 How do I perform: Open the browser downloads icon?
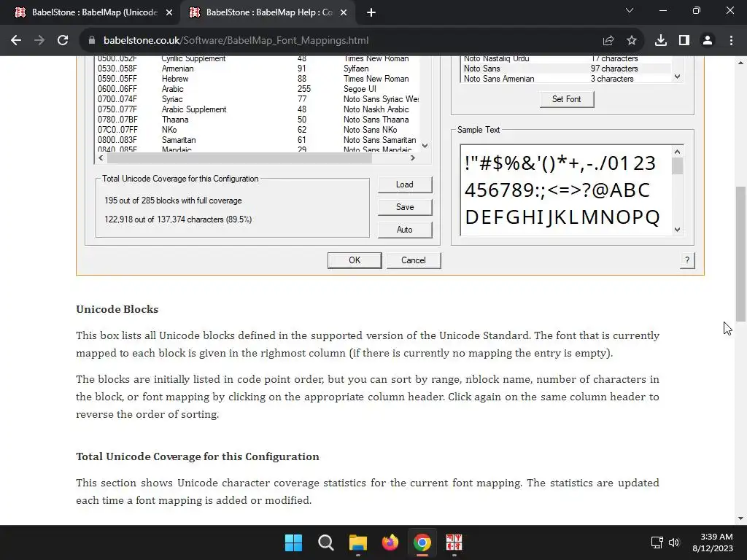[661, 41]
